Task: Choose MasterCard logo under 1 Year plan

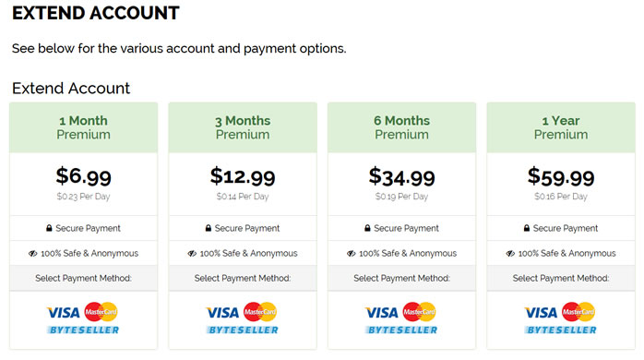Action: [578, 312]
